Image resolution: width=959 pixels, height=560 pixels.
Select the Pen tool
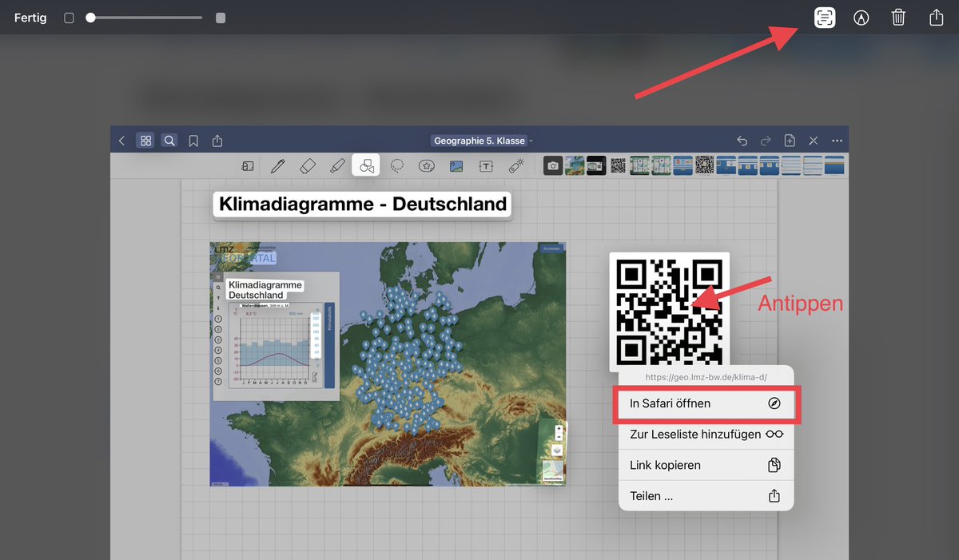[277, 166]
